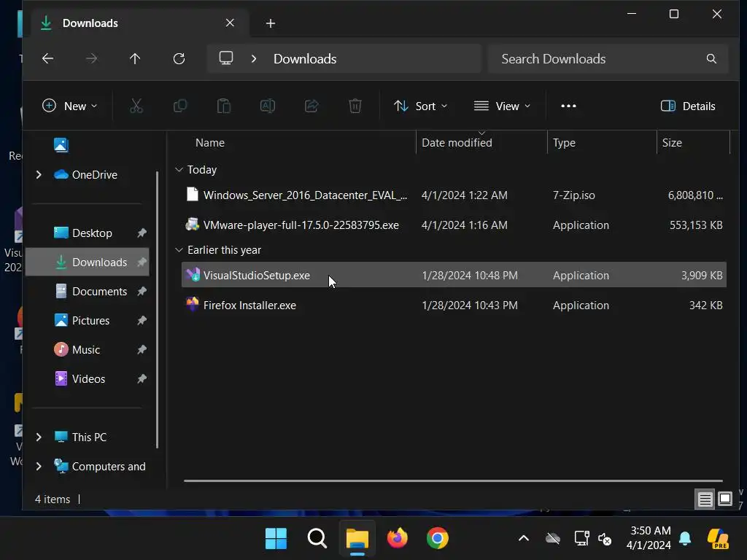Show hidden system tray icons
The height and width of the screenshot is (560, 747).
[524, 539]
